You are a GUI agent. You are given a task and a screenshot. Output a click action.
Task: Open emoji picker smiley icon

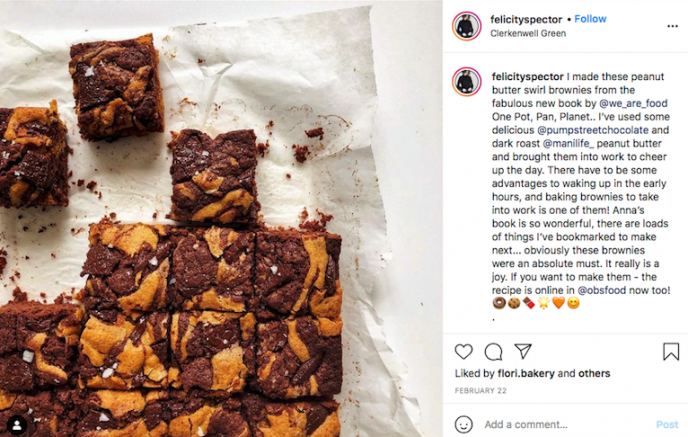tap(464, 424)
